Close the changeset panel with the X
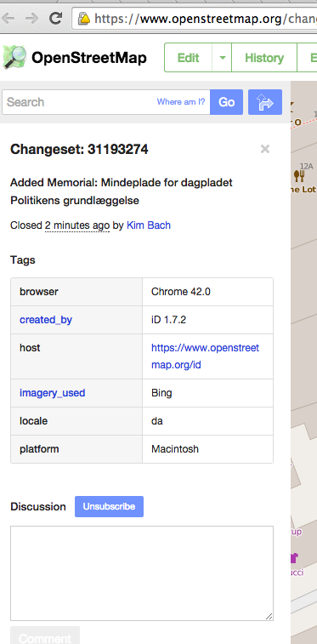Image resolution: width=317 pixels, height=644 pixels. point(265,149)
